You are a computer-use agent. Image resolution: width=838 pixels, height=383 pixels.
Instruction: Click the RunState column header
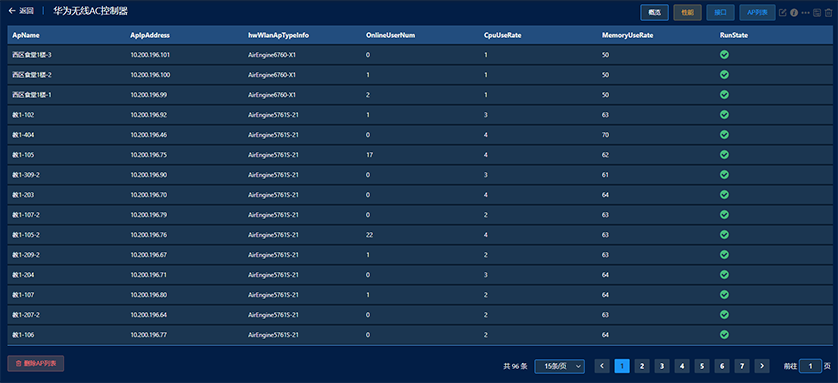point(734,35)
